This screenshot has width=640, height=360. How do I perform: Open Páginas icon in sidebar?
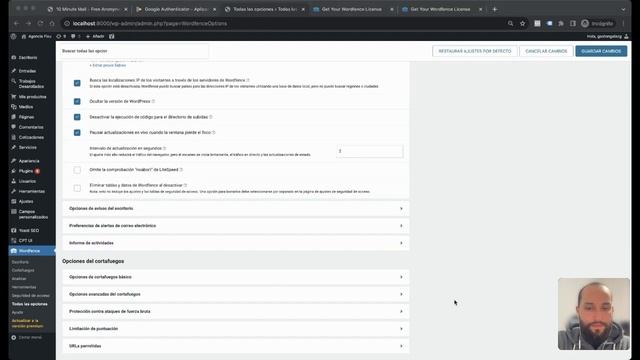tap(13, 117)
